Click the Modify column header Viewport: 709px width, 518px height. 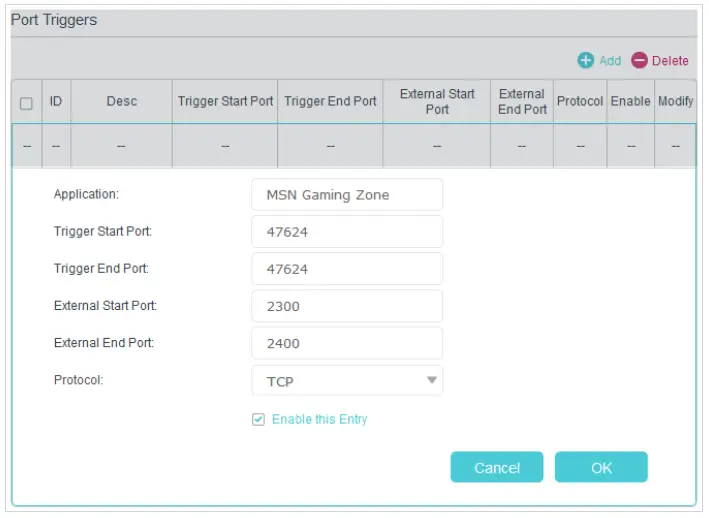tap(675, 102)
